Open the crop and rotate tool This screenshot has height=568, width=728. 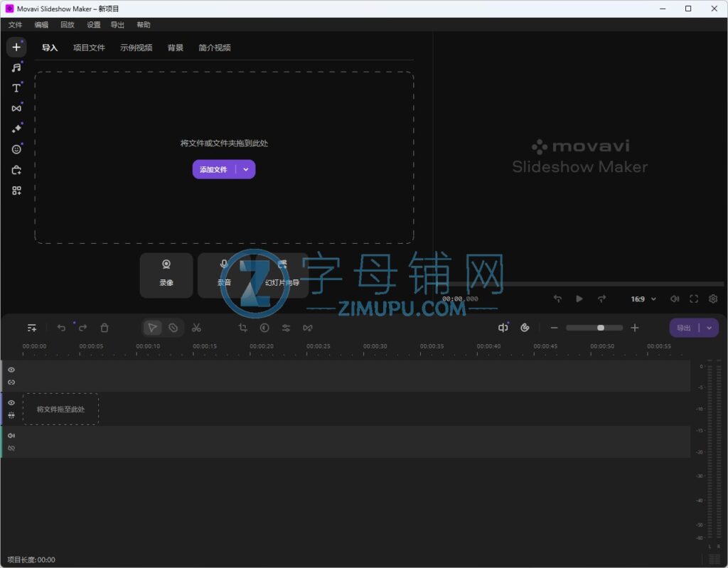coord(243,328)
